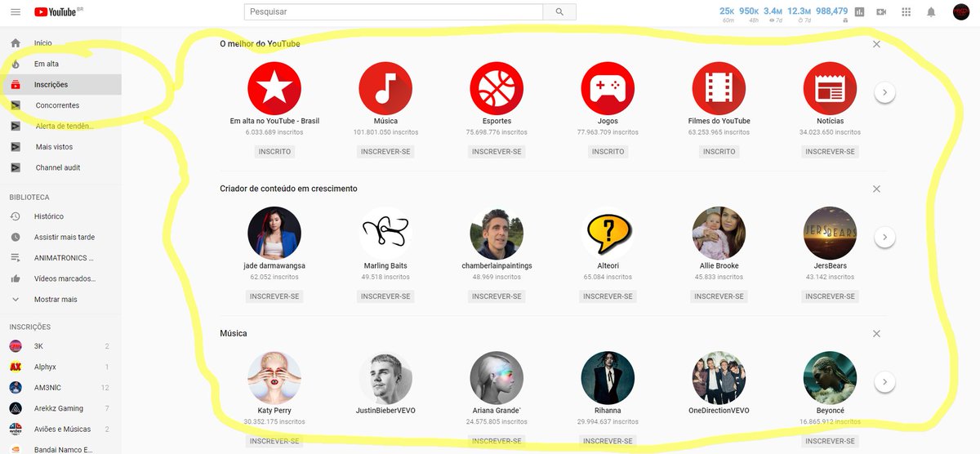The image size is (980, 454).
Task: Open the 3K subscription channel
Action: click(60, 346)
